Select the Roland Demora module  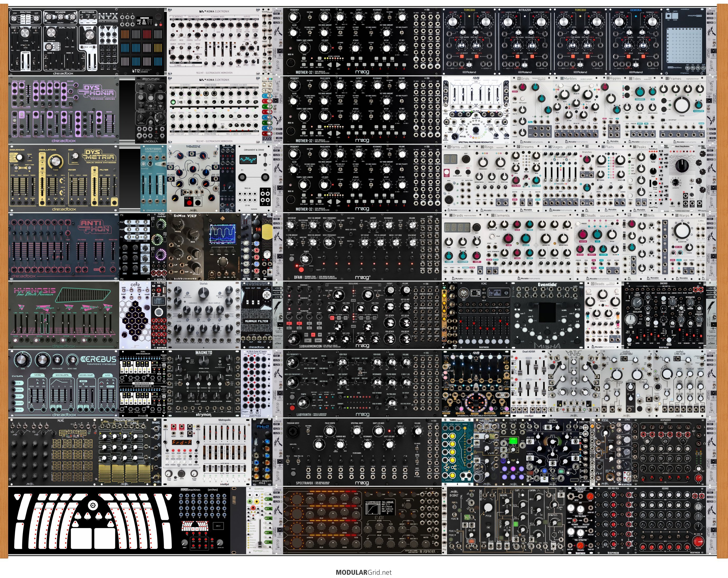(x=636, y=41)
